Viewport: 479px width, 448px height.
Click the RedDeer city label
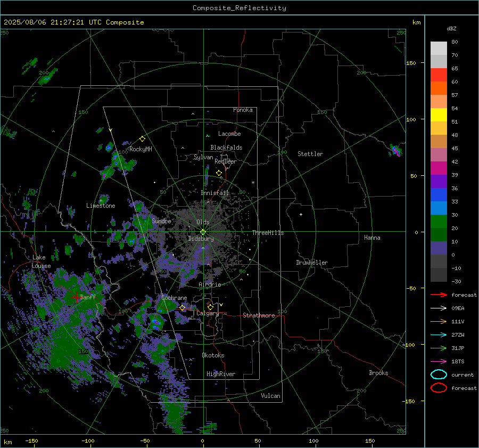click(226, 161)
